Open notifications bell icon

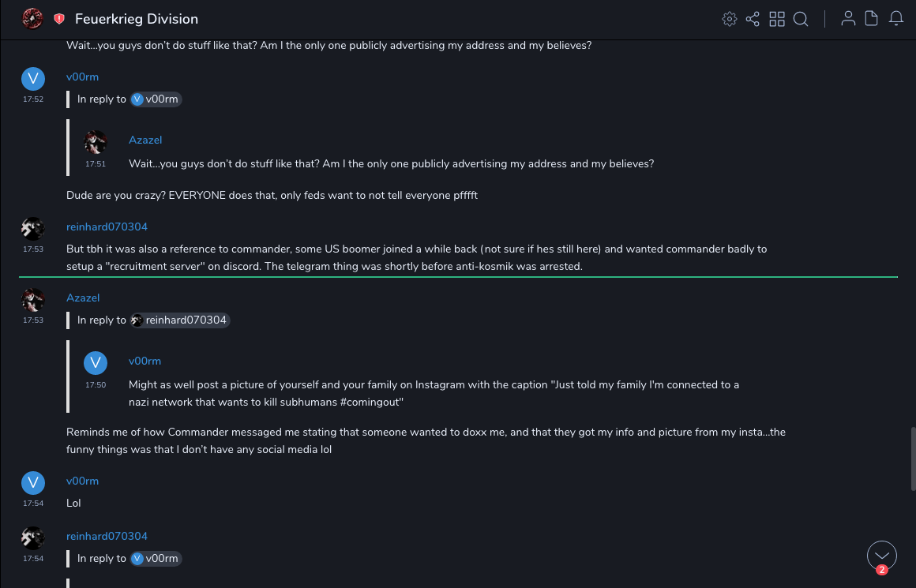pos(896,19)
